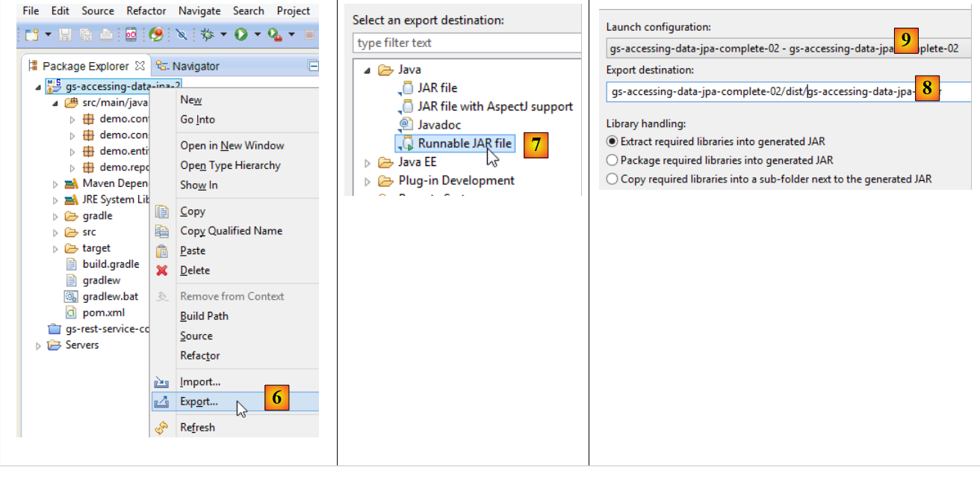Click the green Run toolbar icon
The width and height of the screenshot is (980, 477).
click(x=241, y=34)
